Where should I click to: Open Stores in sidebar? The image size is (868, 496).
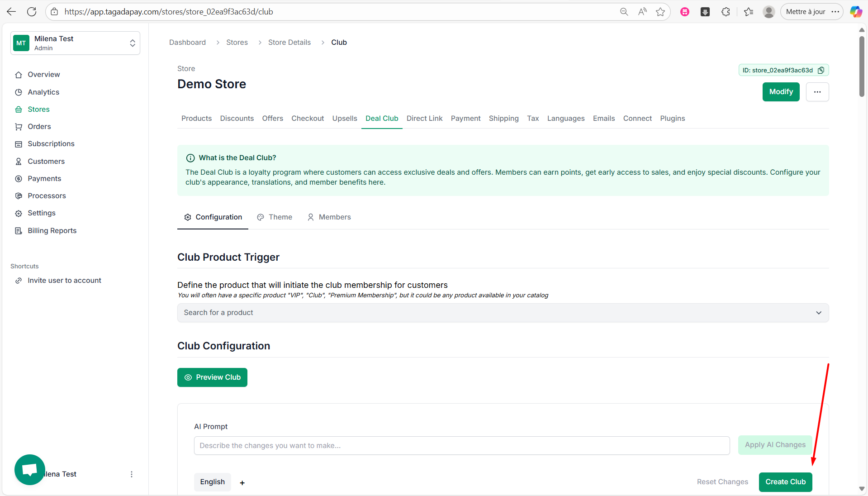(38, 110)
